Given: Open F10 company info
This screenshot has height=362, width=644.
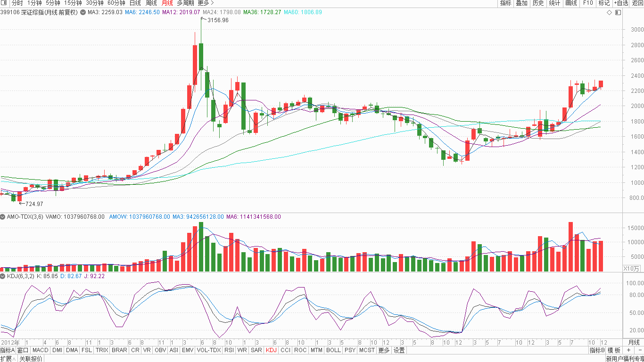Looking at the screenshot, I should (x=588, y=3).
